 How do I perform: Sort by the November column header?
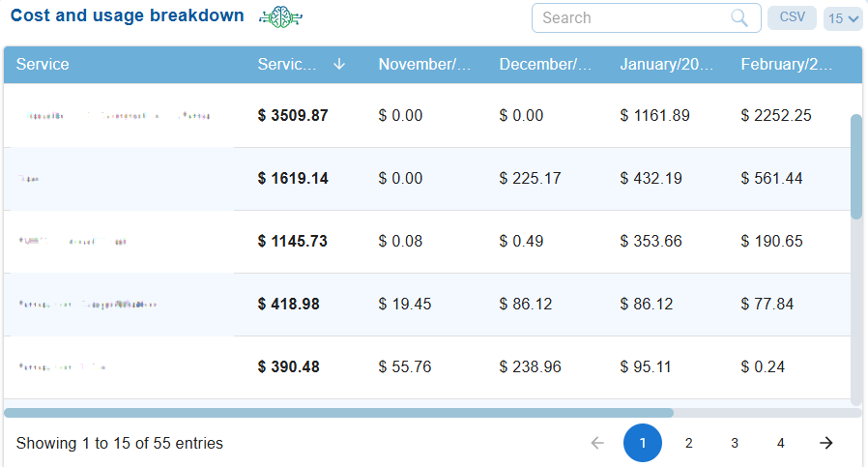coord(424,64)
